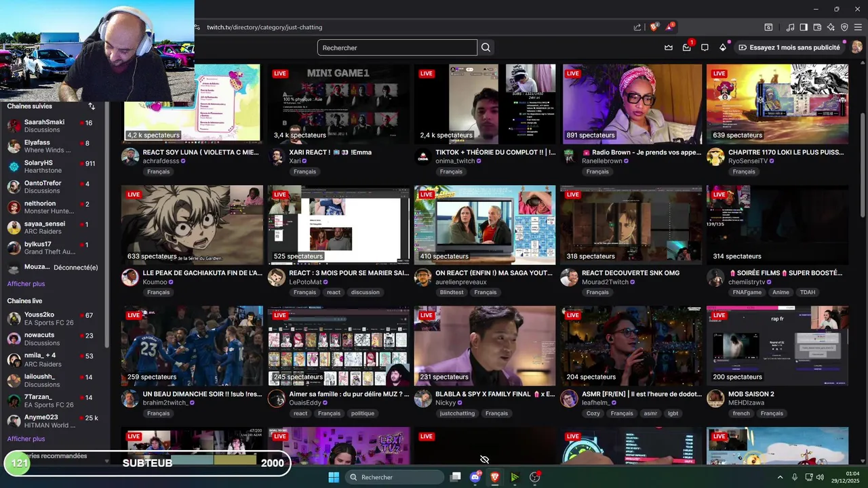
Task: Open MINI GAME1 stream thumbnail by Xari
Action: coord(338,104)
